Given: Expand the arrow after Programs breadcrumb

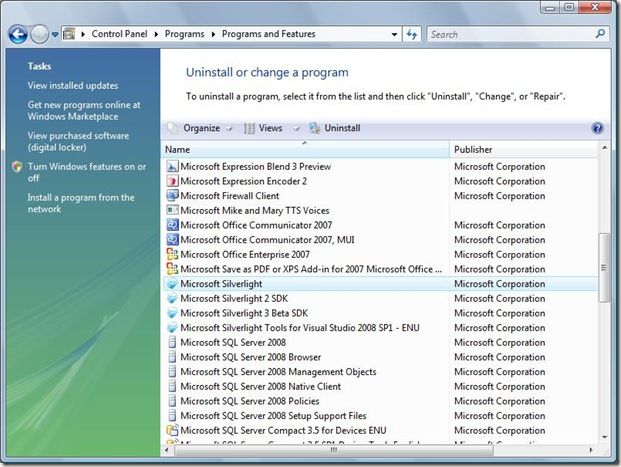Looking at the screenshot, I should [213, 34].
